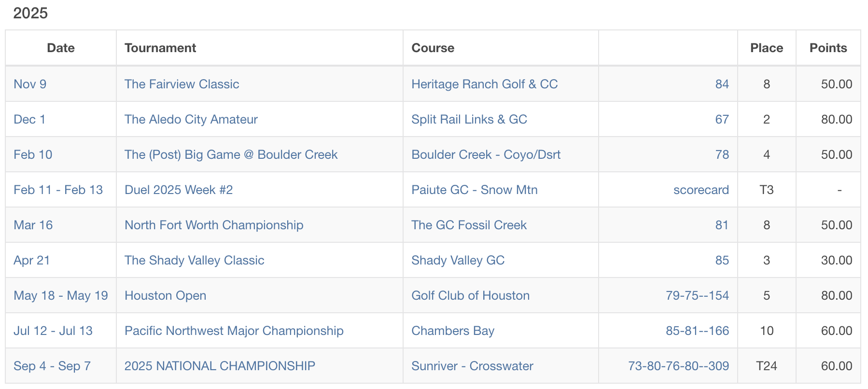Open The (Post) Big Game @ Boulder Creek

(x=231, y=154)
